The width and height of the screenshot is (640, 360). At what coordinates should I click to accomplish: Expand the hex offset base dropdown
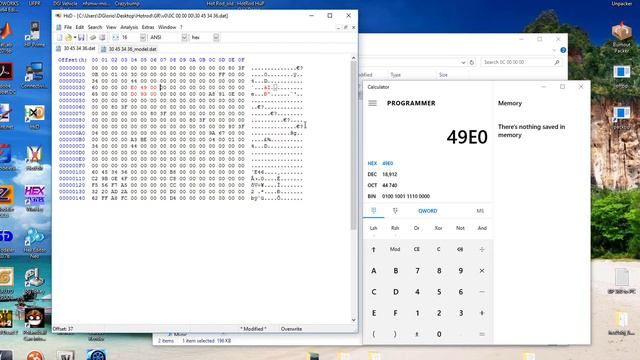pyautogui.click(x=216, y=38)
